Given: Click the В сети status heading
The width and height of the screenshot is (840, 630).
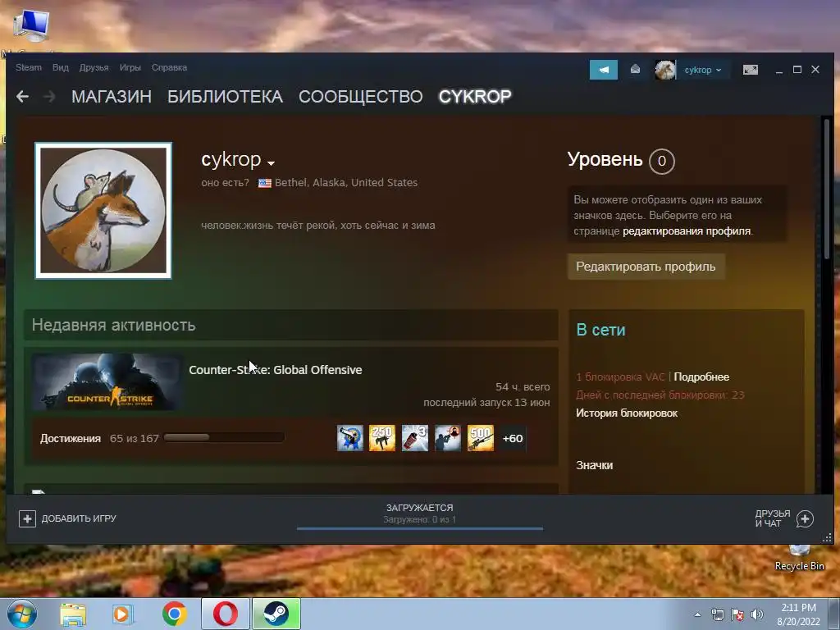Looking at the screenshot, I should tap(600, 330).
